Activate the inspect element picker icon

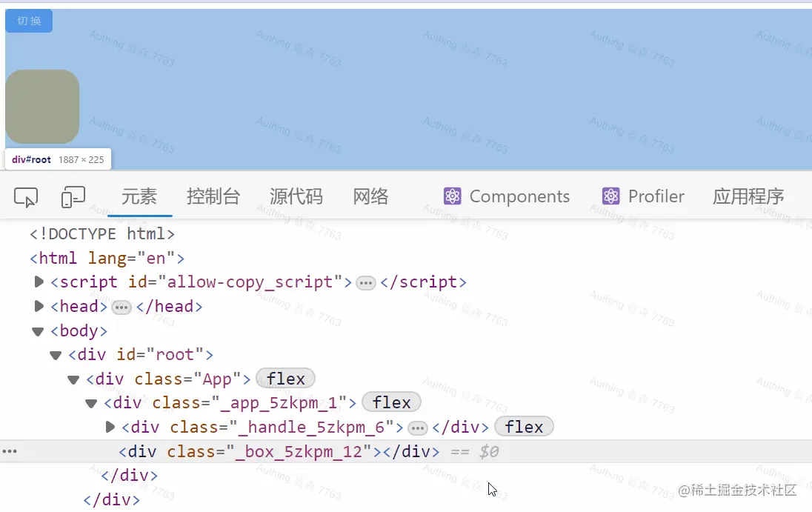26,197
